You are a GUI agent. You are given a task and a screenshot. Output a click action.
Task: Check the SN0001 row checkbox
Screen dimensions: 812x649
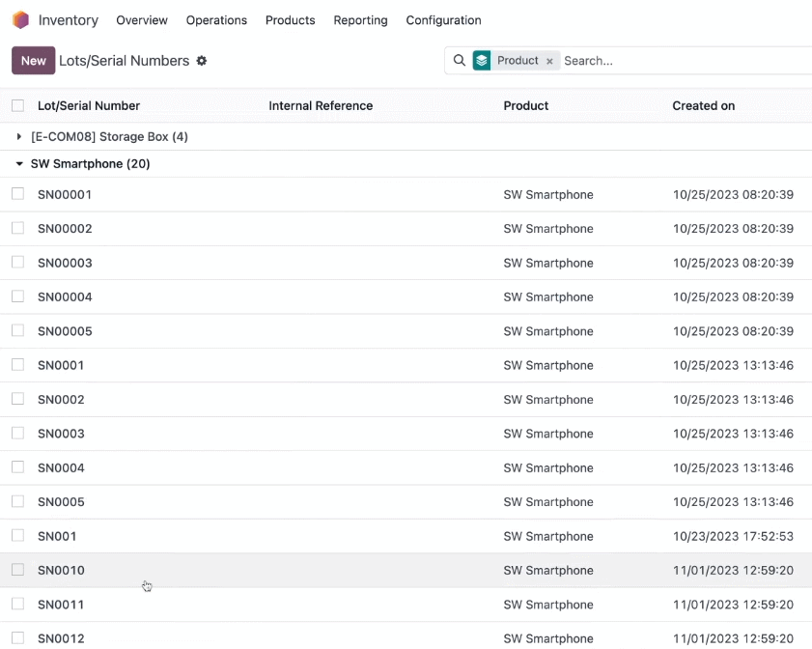(x=17, y=365)
